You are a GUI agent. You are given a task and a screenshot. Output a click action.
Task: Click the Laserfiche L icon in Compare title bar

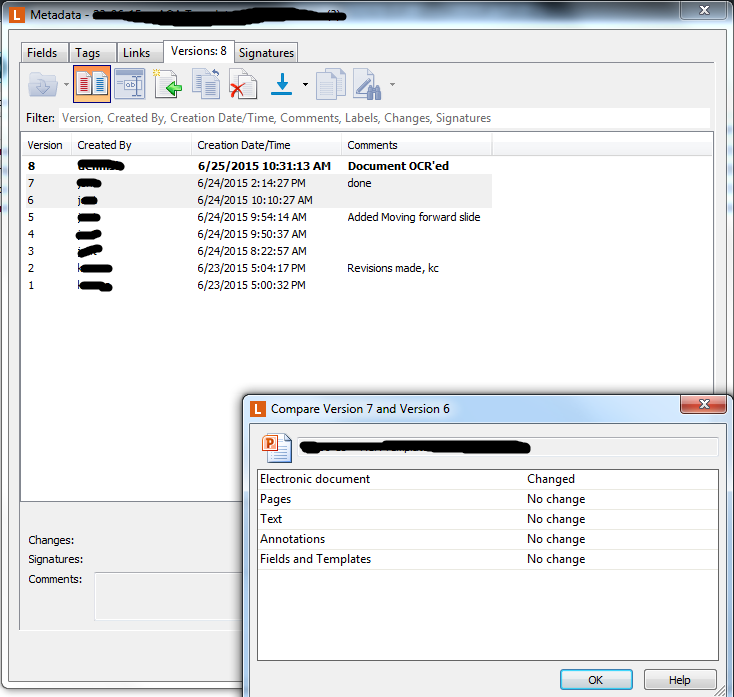[x=258, y=409]
